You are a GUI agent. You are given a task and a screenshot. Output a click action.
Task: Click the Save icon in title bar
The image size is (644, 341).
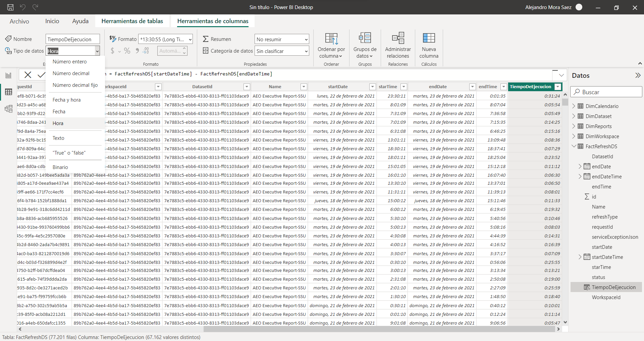(10, 7)
